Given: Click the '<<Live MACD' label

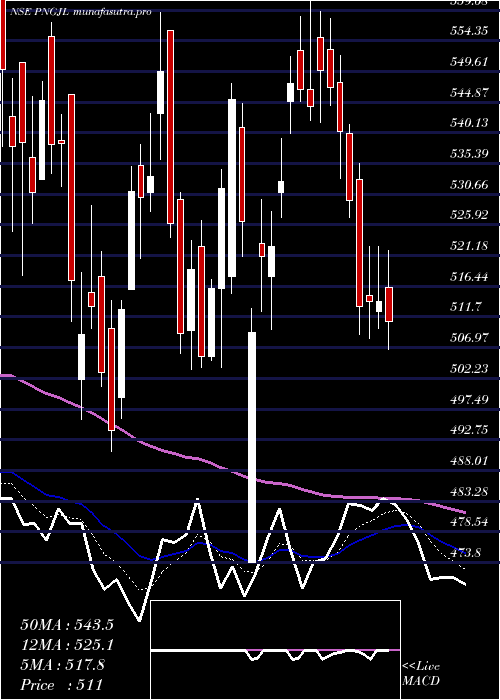Looking at the screenshot, I should coord(421,674).
